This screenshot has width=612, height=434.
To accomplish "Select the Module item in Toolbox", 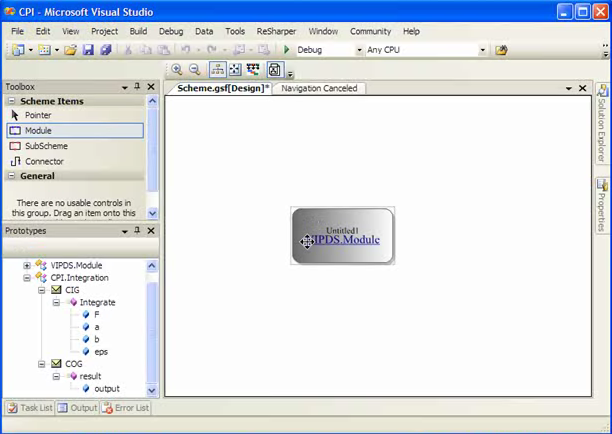I will 75,130.
